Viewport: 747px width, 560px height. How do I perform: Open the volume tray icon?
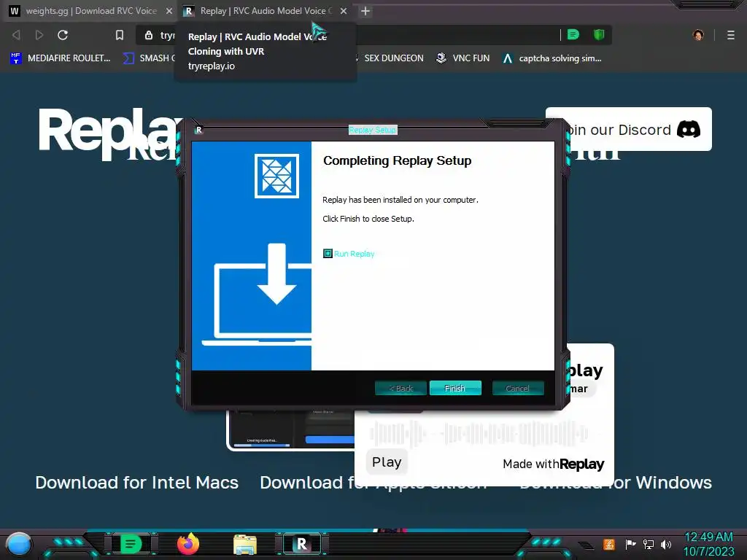coord(666,544)
